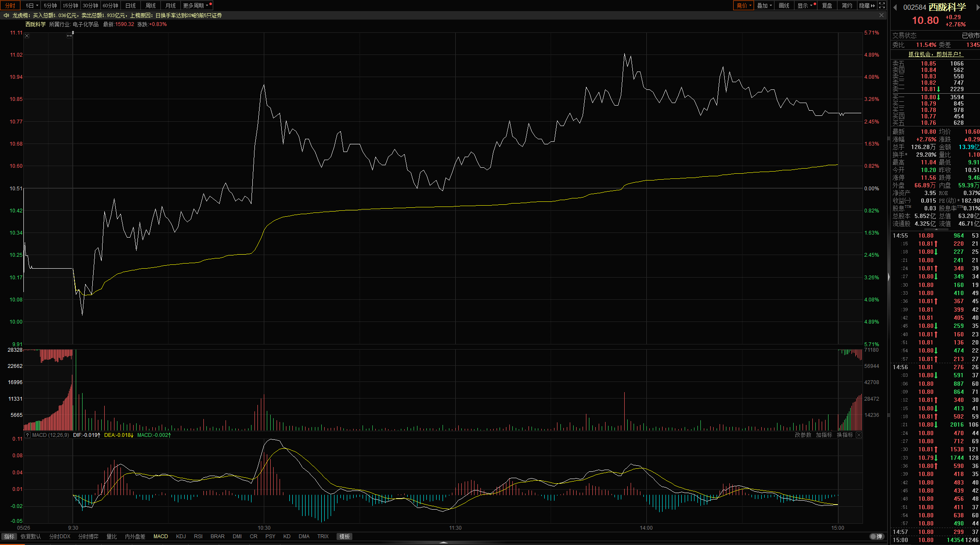Collapse right panel using side handle arrow
Screen dimensions: 980x545
(x=889, y=277)
